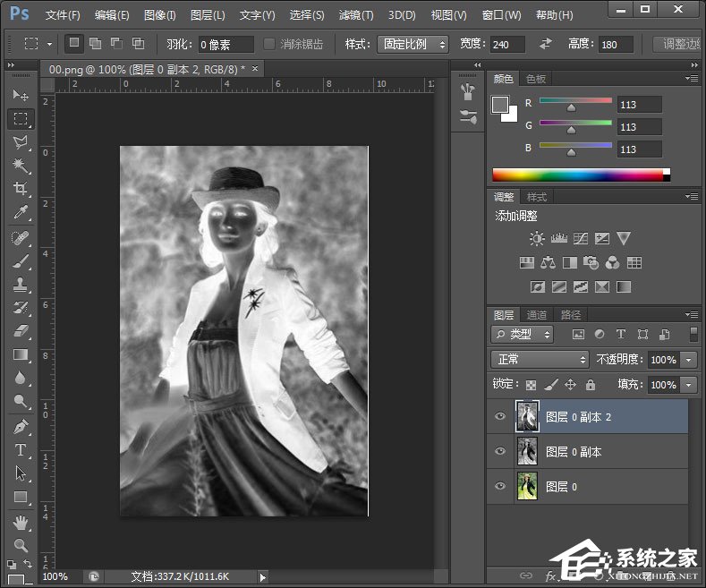Image resolution: width=706 pixels, height=588 pixels.
Task: Click the 调整边缘 button
Action: (678, 44)
